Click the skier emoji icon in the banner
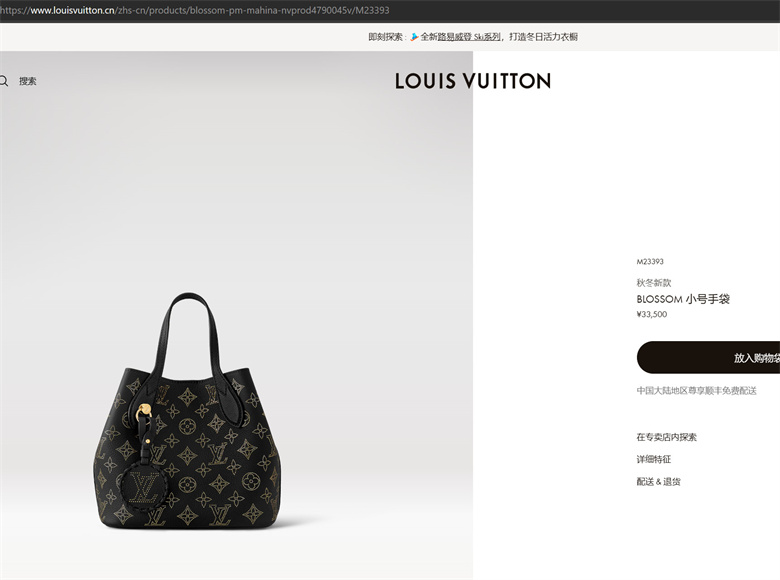The height and width of the screenshot is (580, 780). coord(414,37)
